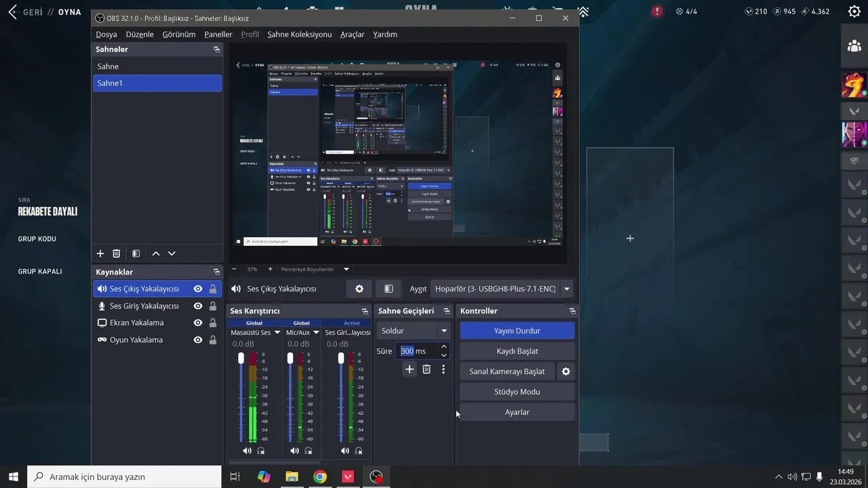Undock the Kaynaklar panel icon
This screenshot has width=868, height=488.
tap(217, 272)
